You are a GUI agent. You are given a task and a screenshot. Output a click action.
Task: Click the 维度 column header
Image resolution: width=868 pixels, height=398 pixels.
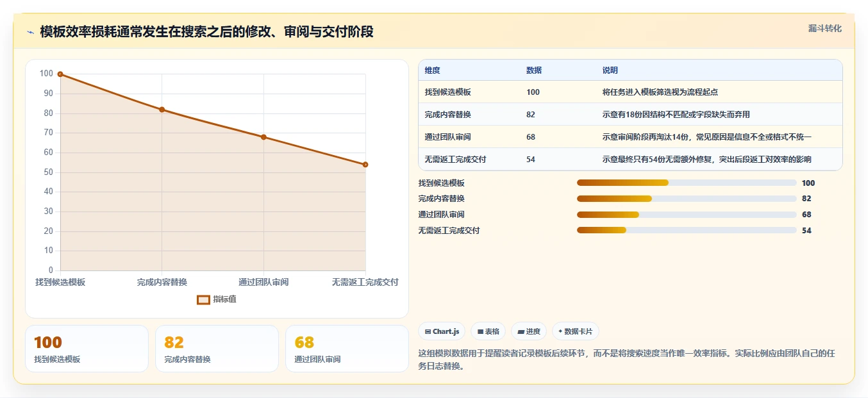coord(432,70)
